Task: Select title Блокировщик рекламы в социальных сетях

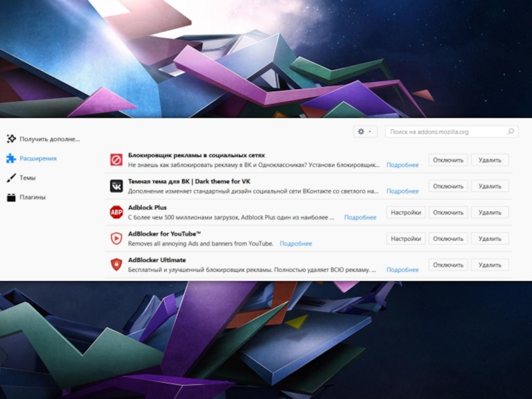Action: [196, 156]
